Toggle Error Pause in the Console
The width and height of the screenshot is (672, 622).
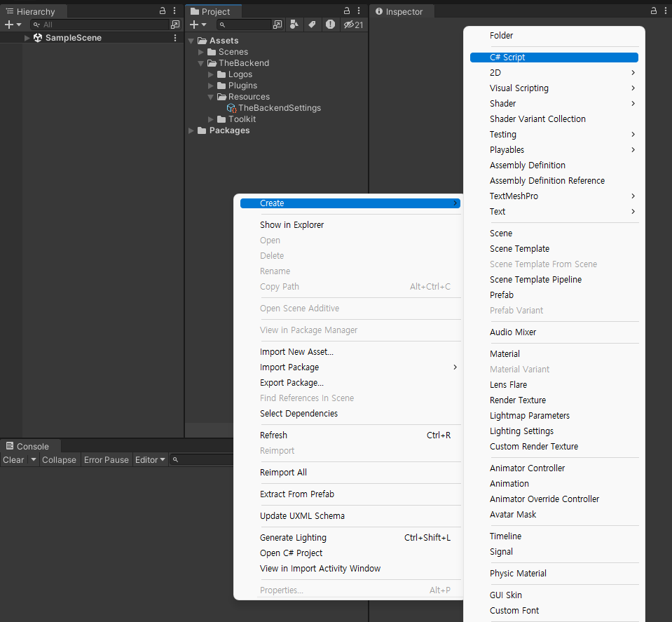[x=107, y=459]
